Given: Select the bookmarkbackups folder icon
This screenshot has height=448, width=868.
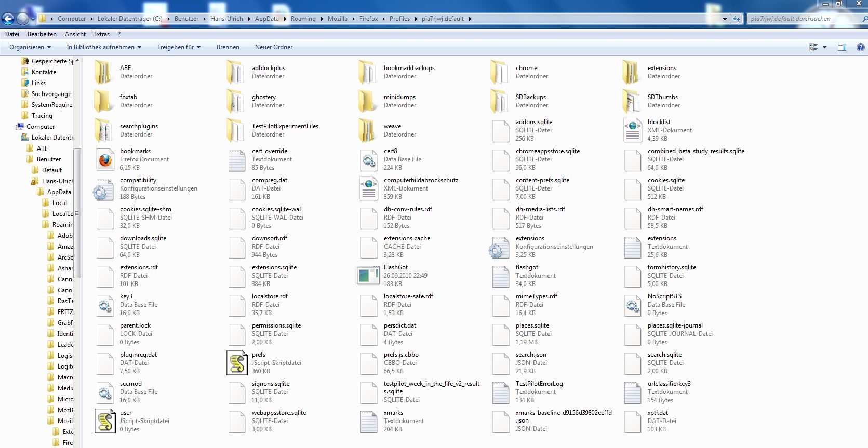Looking at the screenshot, I should pyautogui.click(x=367, y=72).
